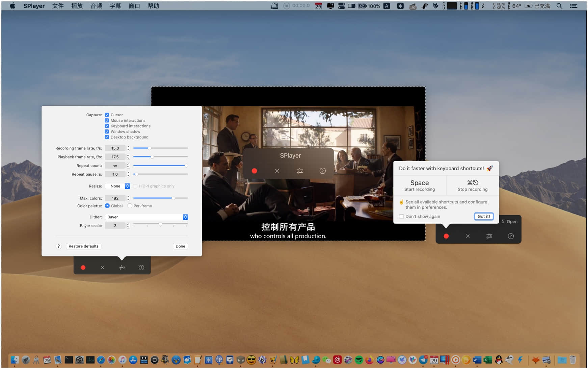Open Spotify in the dock
The image size is (588, 369).
click(359, 360)
